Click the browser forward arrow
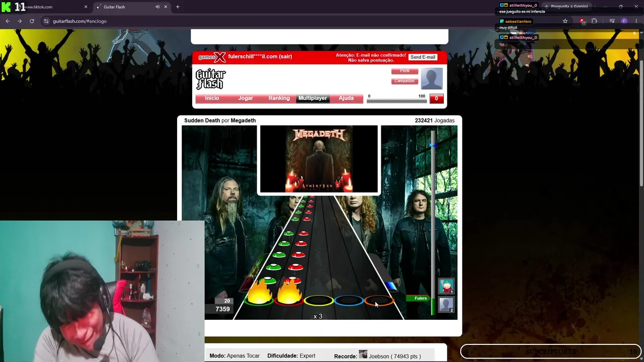 click(x=20, y=21)
